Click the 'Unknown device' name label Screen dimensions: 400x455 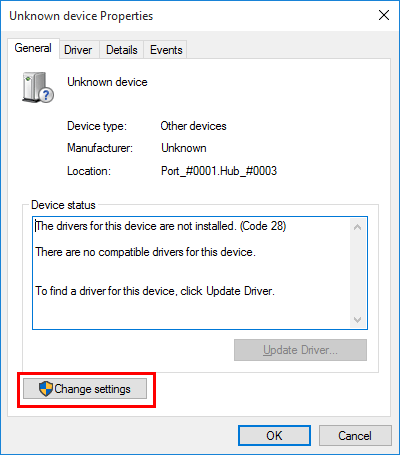pos(107,82)
